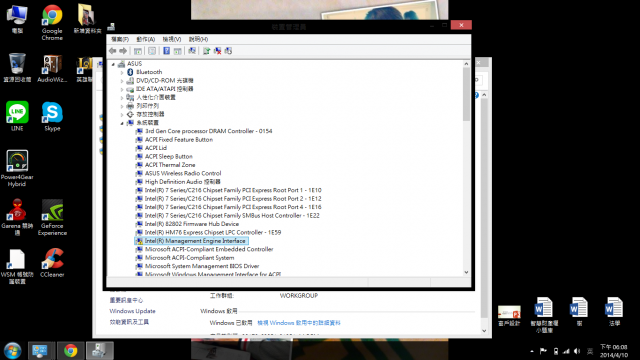Open the Skype desktop shortcut
This screenshot has width=640, height=360.
[x=52, y=116]
